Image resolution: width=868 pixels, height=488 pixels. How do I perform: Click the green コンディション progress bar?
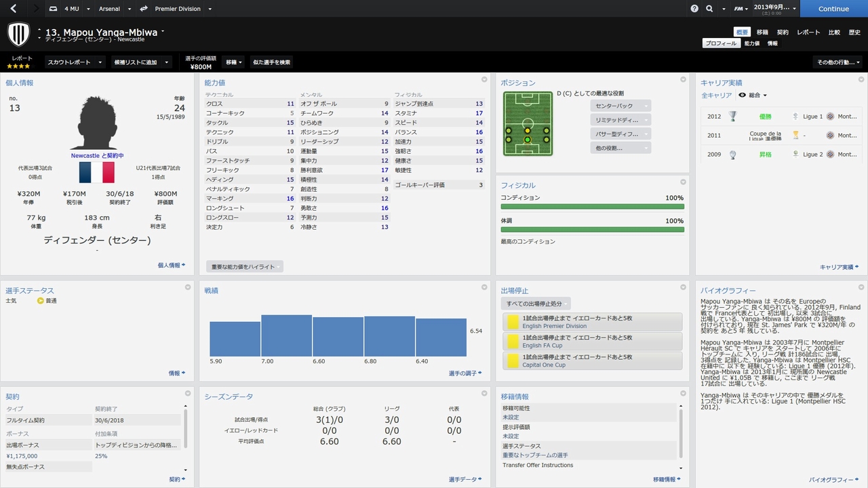coord(592,207)
